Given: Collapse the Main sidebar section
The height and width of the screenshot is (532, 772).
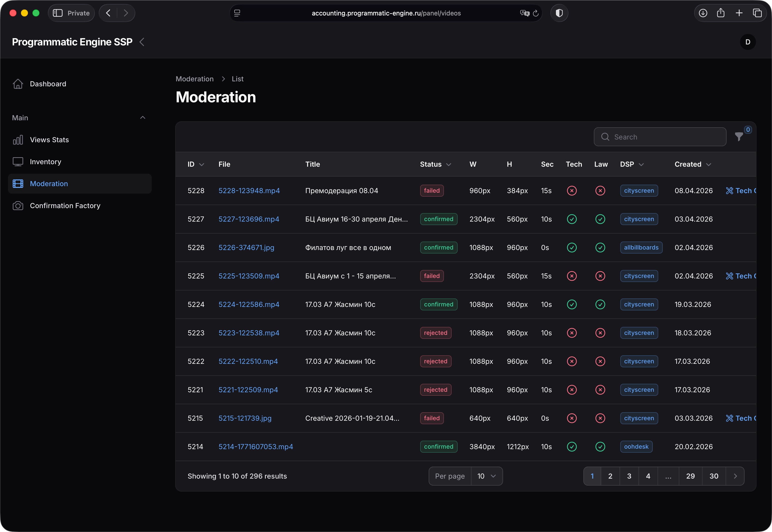Looking at the screenshot, I should [x=143, y=118].
